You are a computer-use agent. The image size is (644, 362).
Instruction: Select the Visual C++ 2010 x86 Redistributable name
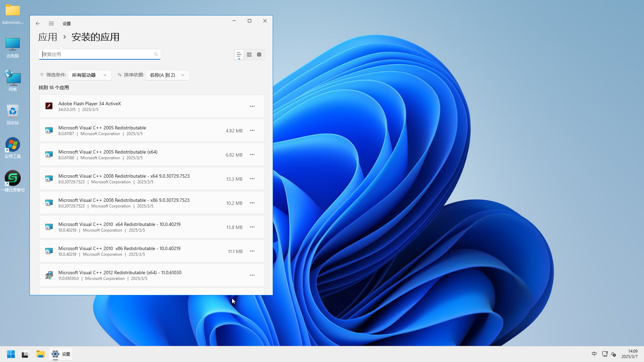(x=119, y=248)
